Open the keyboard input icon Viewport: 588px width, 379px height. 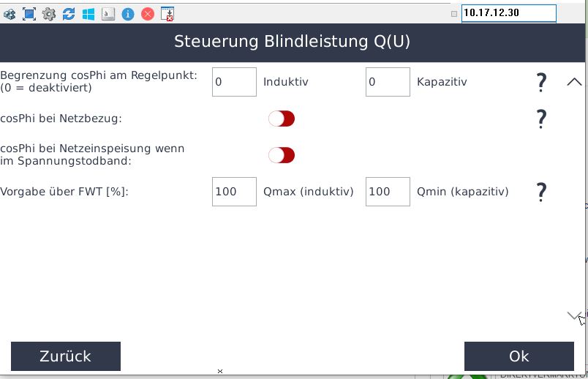click(x=108, y=13)
